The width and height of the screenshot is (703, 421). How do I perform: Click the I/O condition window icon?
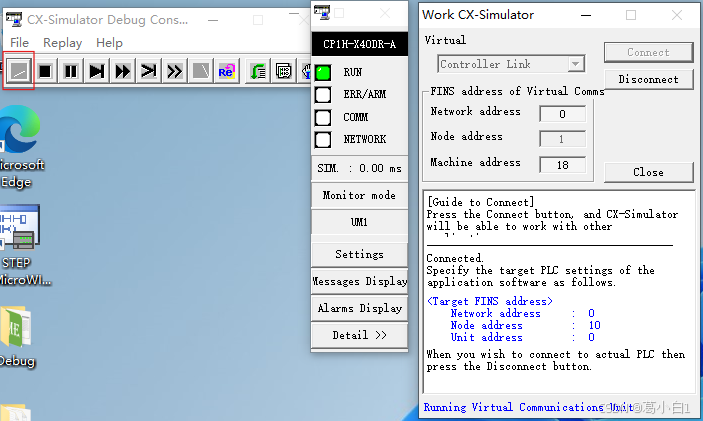(284, 71)
